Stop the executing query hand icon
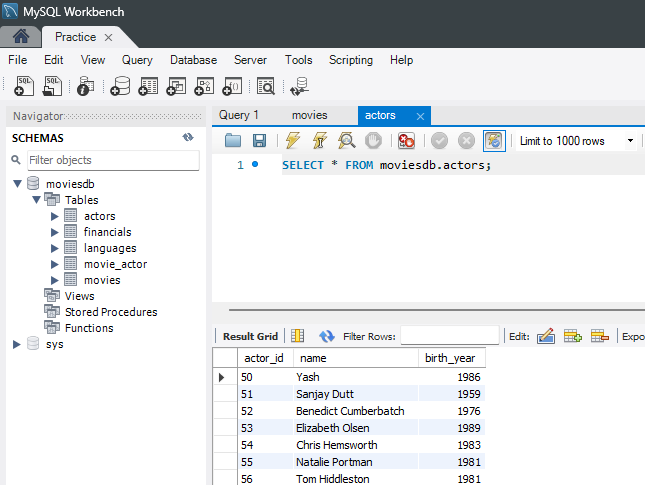Screen dimensions: 645x485 click(x=373, y=141)
